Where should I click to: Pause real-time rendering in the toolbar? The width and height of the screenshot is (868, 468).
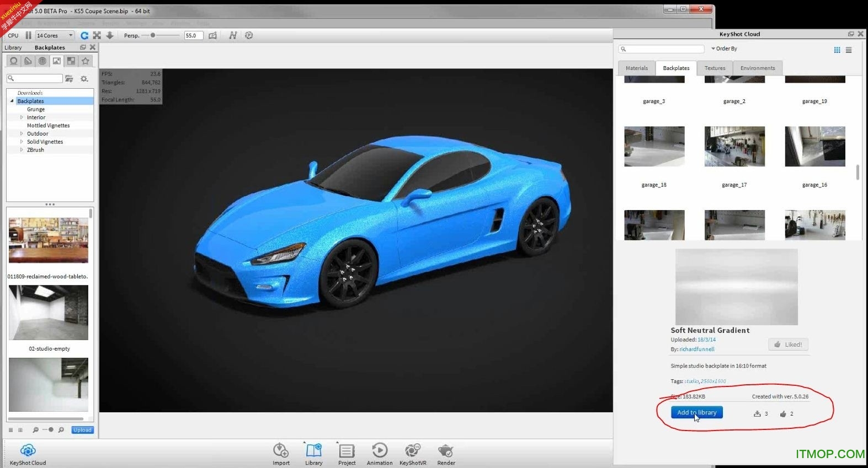coord(28,35)
